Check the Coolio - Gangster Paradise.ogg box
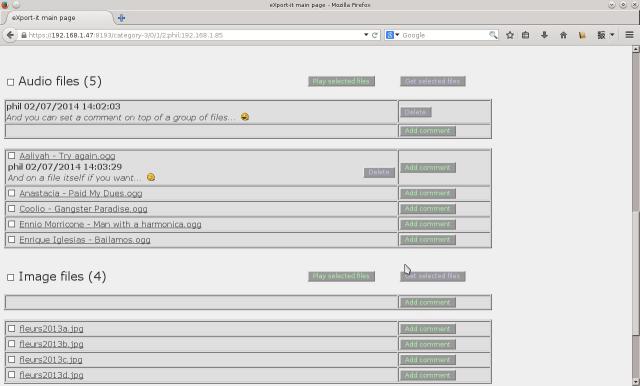The height and width of the screenshot is (386, 640). (x=11, y=209)
